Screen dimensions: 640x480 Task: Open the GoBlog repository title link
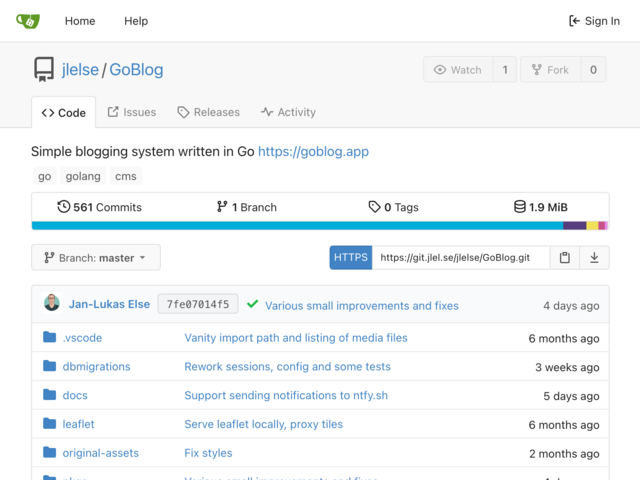pos(136,70)
